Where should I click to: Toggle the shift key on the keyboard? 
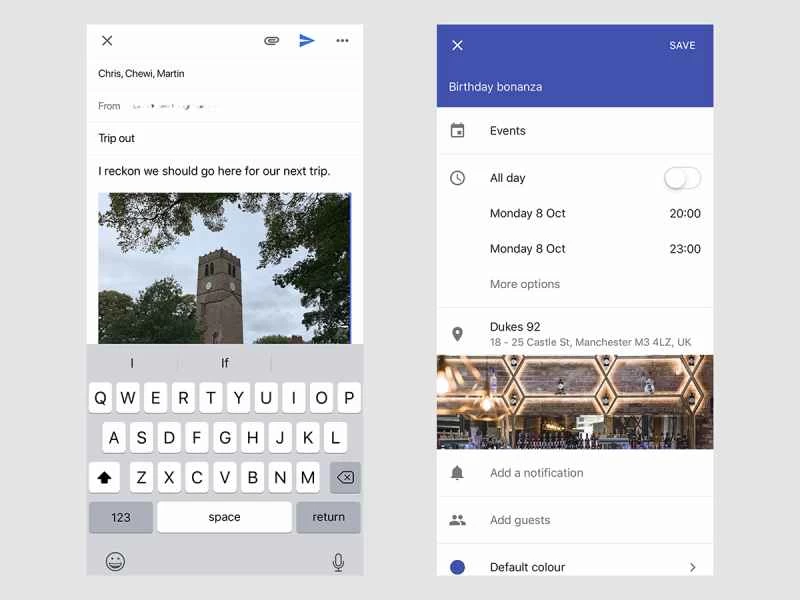coord(104,477)
